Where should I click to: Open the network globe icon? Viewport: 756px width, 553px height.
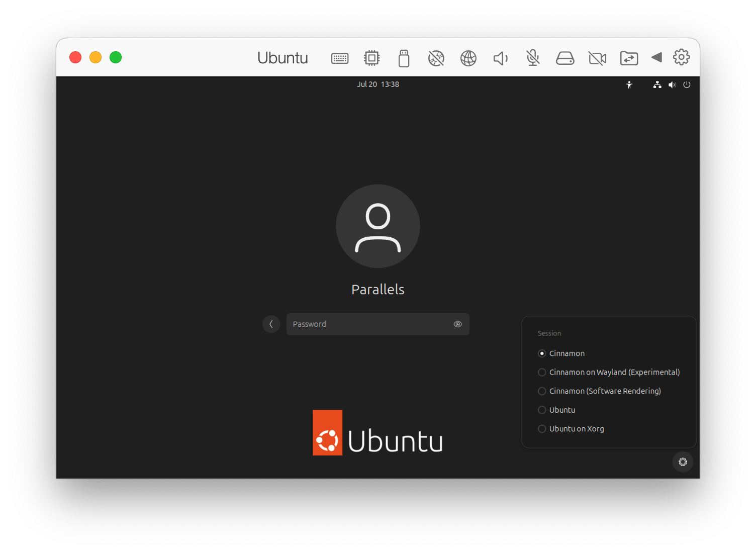(468, 58)
